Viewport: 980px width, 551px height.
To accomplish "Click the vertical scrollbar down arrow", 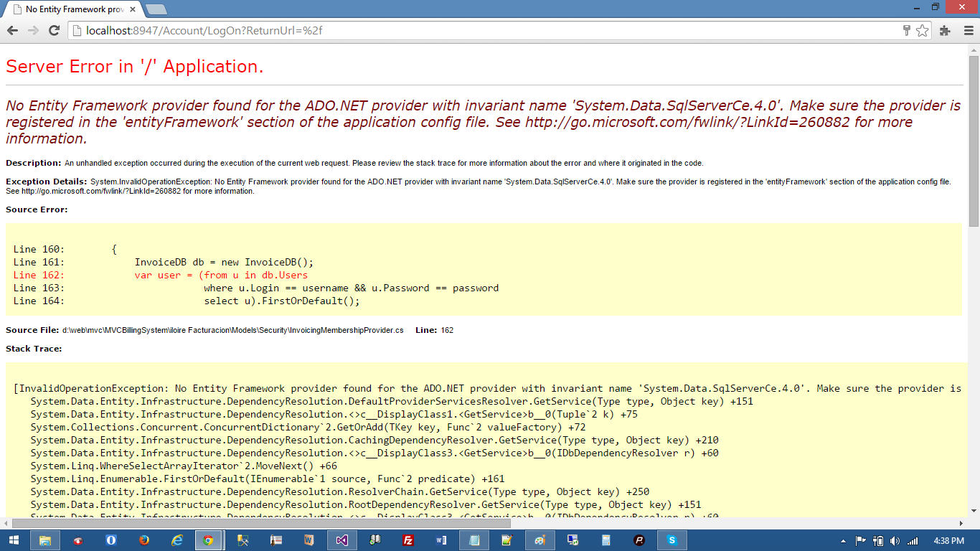I will 974,511.
